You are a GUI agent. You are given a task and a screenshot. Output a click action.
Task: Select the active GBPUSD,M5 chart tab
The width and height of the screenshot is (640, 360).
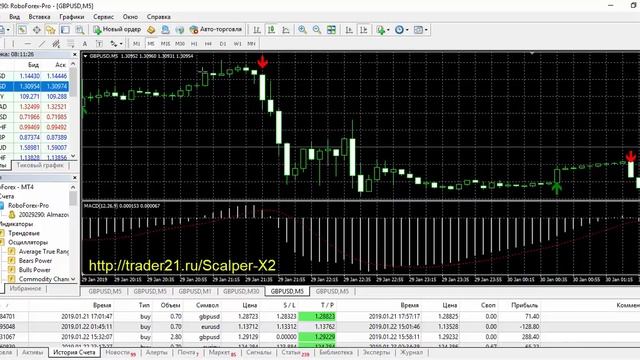point(287,291)
